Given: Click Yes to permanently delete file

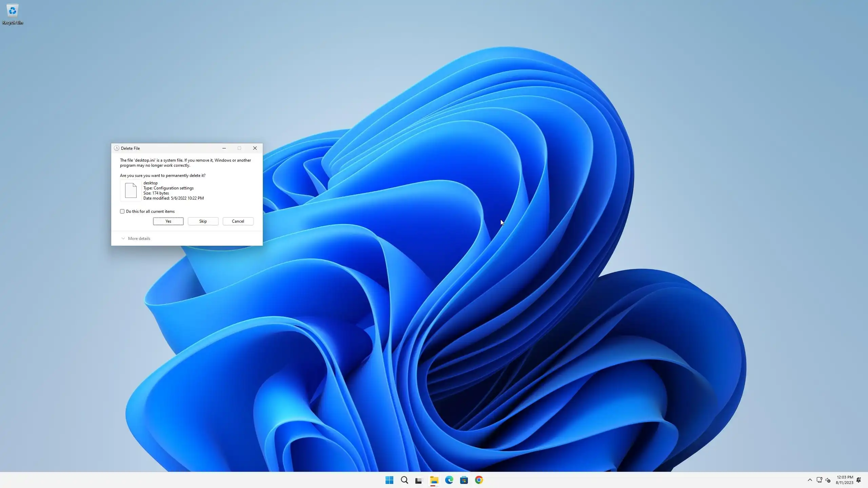Looking at the screenshot, I should coord(168,221).
